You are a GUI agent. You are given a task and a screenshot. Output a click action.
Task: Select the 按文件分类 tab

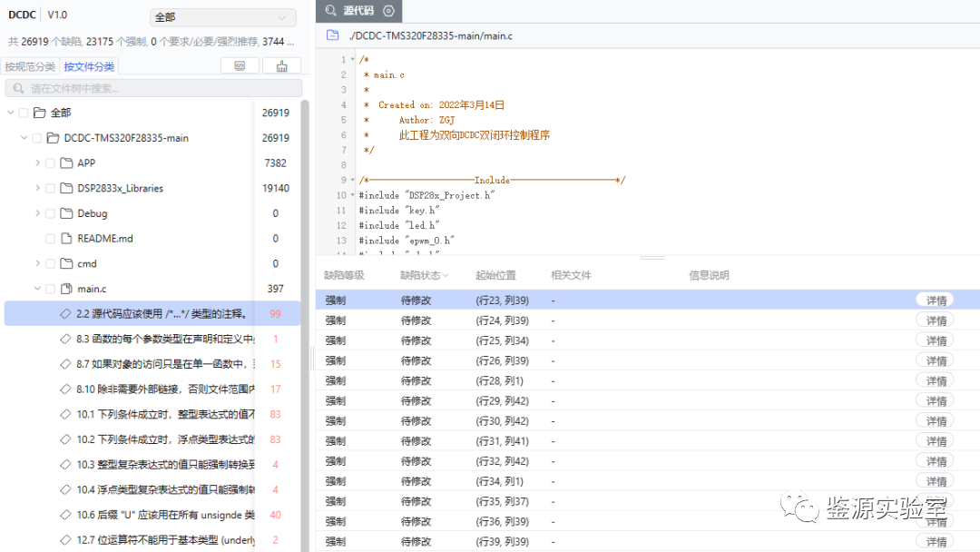[89, 66]
